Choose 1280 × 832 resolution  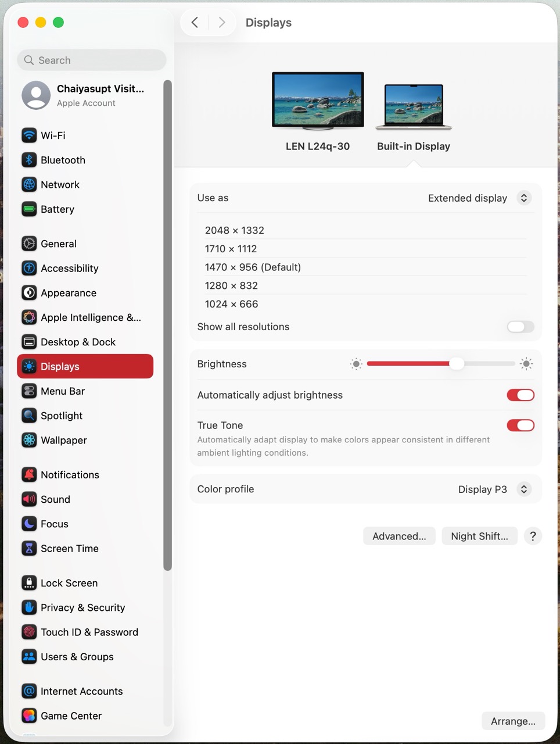click(x=366, y=285)
